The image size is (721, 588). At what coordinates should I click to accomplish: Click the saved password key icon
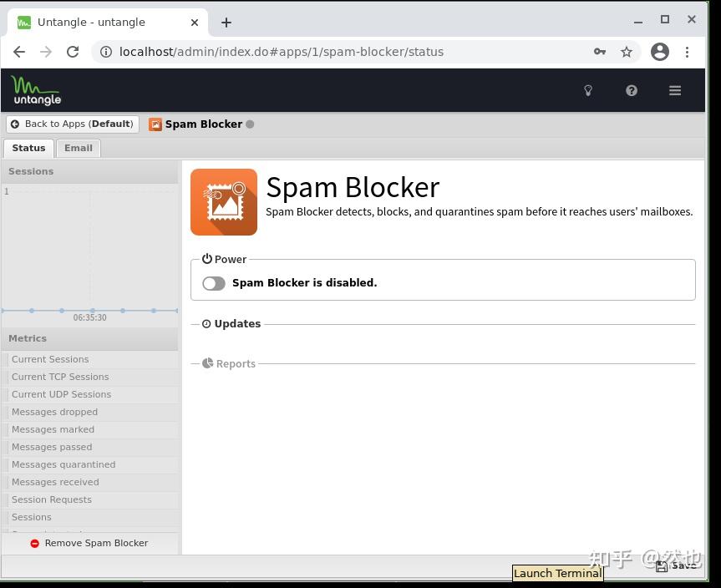600,52
